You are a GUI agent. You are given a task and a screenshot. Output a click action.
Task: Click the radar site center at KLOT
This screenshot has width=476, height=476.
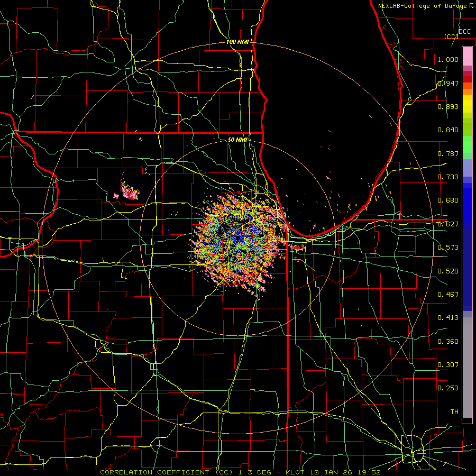tap(239, 239)
